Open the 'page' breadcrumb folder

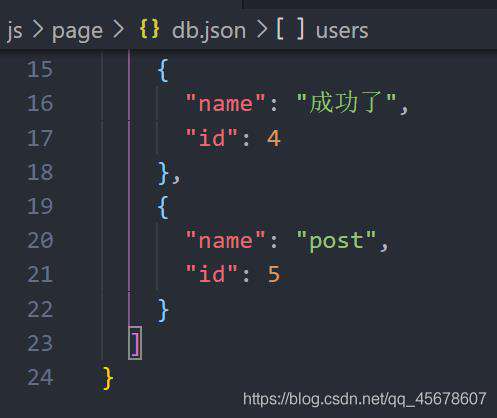[77, 32]
